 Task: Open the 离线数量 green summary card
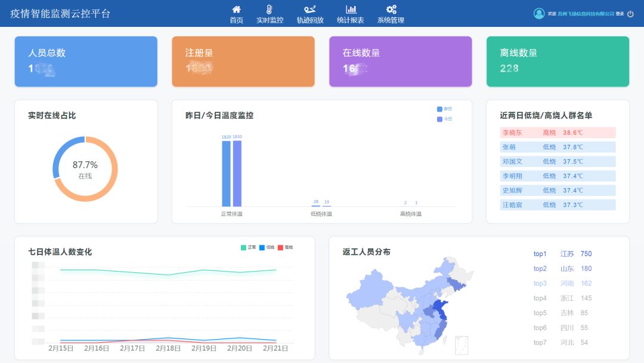click(558, 61)
